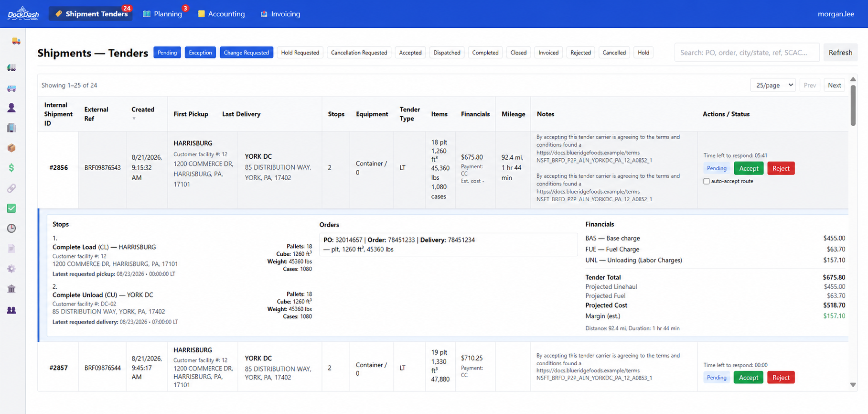Click the Refresh button
Screen dimensions: 868x414
840,53
